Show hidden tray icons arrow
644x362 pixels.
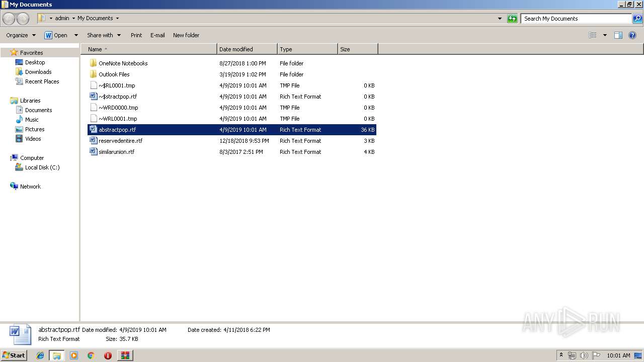pos(561,355)
